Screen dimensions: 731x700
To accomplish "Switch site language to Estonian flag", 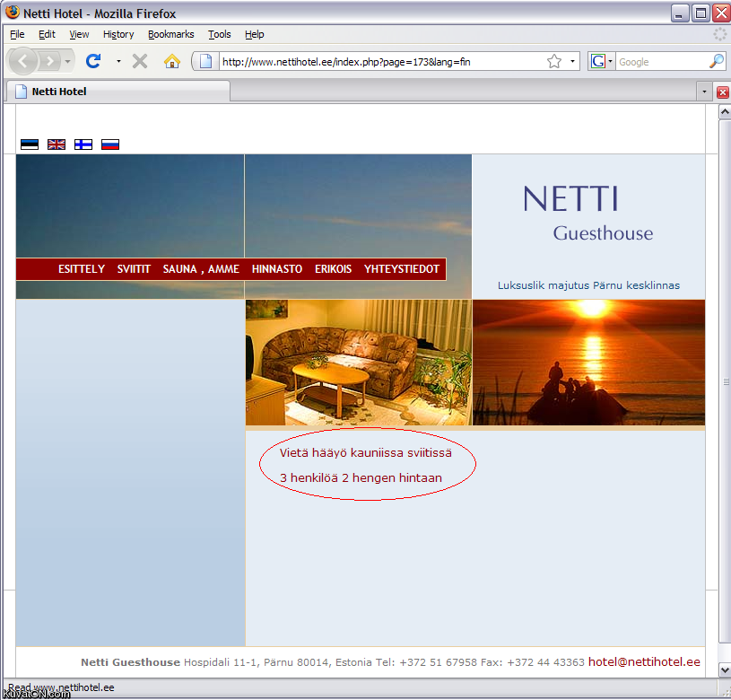I will (x=30, y=144).
